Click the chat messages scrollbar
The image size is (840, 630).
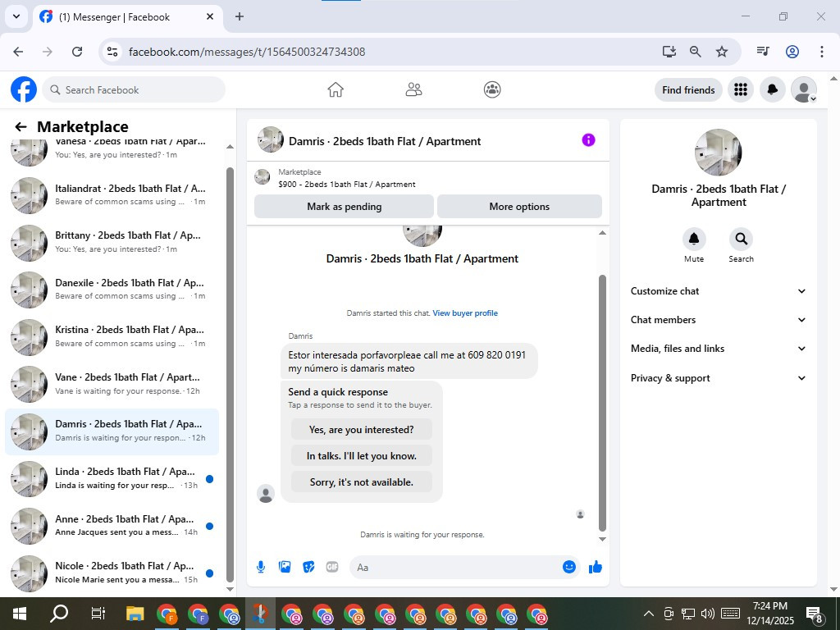pos(602,403)
